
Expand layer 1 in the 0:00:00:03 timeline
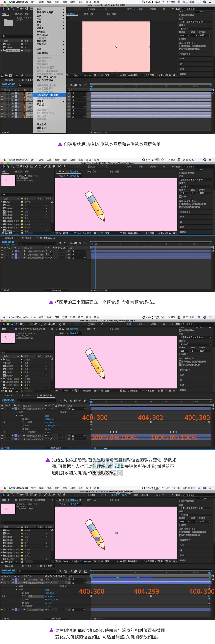[x=13, y=251]
